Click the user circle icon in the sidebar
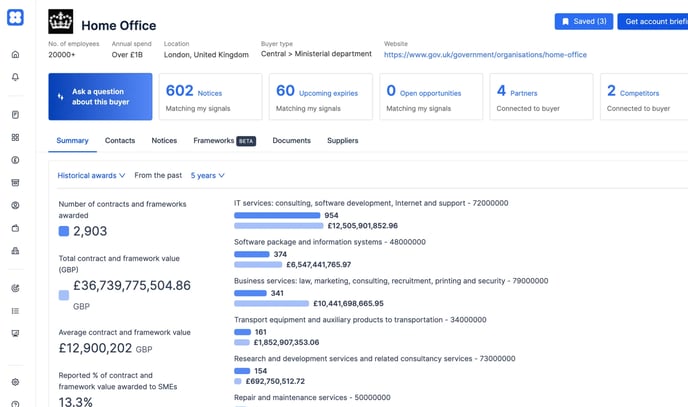The image size is (688, 407). [x=15, y=205]
